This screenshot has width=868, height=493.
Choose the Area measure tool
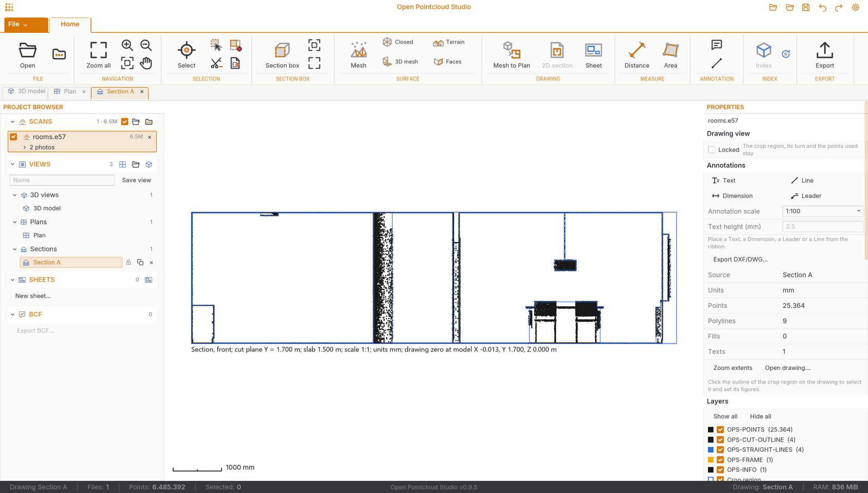(670, 55)
